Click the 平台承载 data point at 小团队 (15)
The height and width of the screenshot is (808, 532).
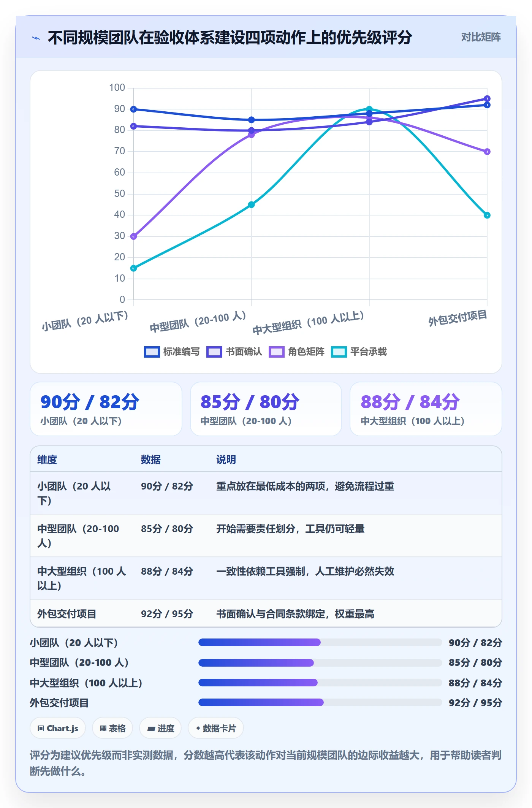point(134,268)
